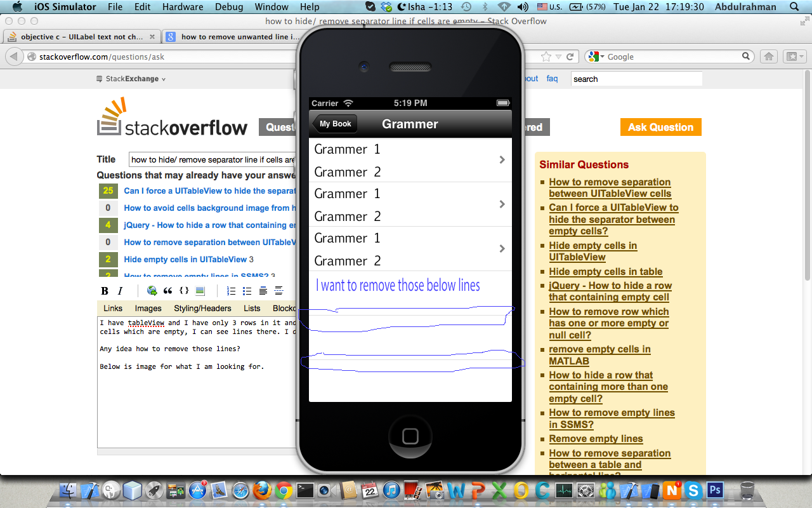The image size is (812, 508).
Task: Open the Styling/Headers help tab
Action: tap(203, 308)
